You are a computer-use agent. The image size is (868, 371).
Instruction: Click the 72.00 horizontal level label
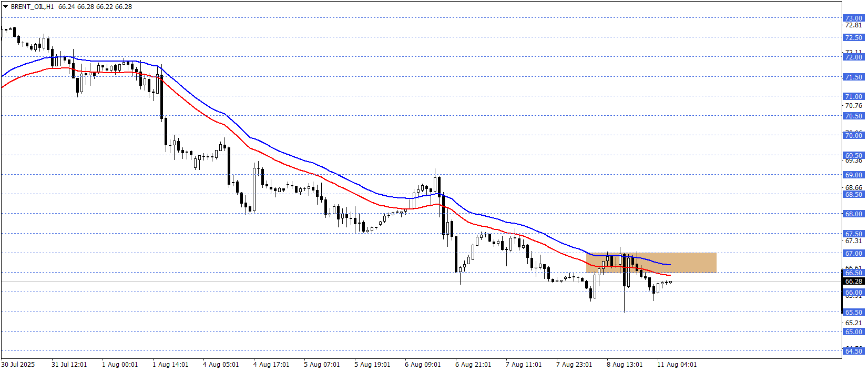point(854,57)
